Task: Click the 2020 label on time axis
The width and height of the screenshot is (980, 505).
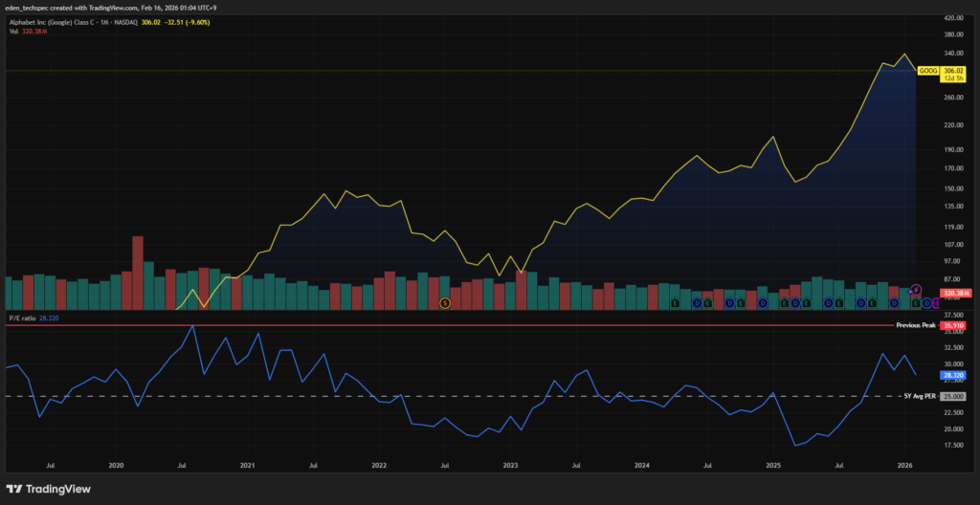Action: [x=116, y=466]
